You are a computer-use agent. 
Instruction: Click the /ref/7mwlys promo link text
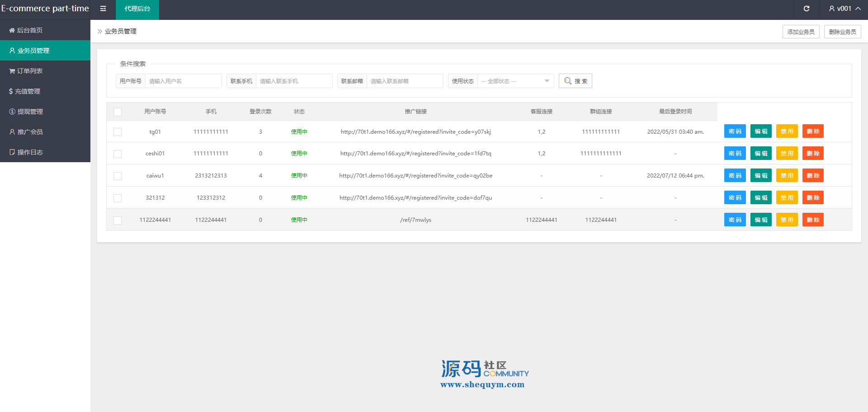[415, 220]
